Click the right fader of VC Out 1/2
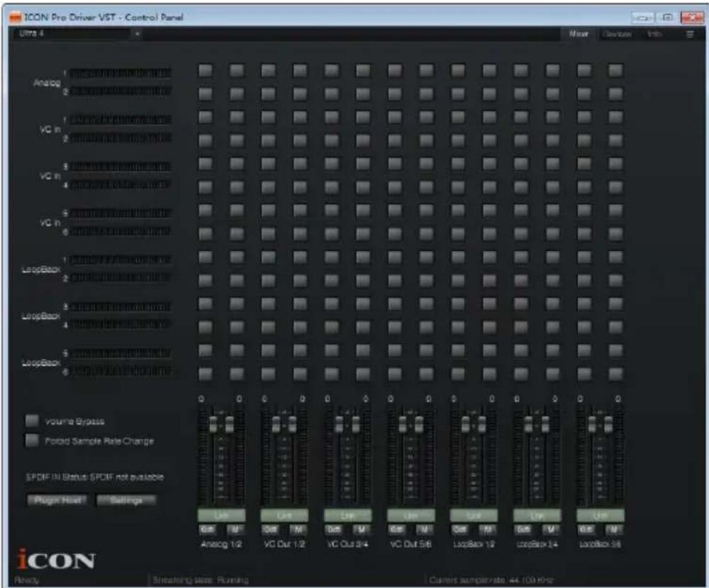This screenshot has height=588, width=709. (x=293, y=425)
